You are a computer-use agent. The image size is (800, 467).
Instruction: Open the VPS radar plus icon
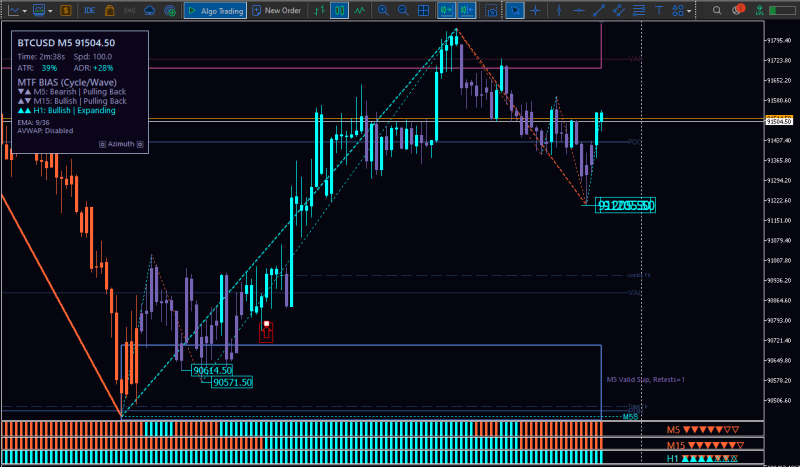tap(170, 10)
